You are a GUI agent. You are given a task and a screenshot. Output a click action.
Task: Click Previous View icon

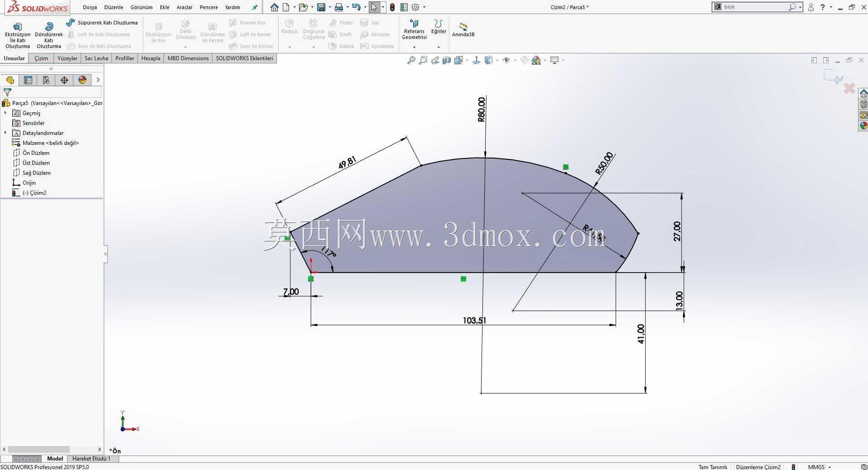point(435,60)
